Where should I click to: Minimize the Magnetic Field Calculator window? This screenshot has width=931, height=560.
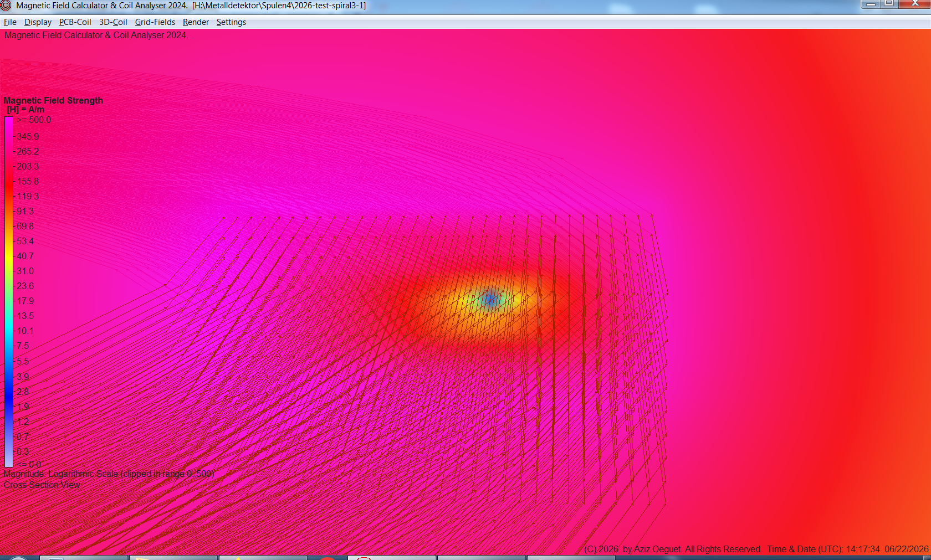point(870,4)
